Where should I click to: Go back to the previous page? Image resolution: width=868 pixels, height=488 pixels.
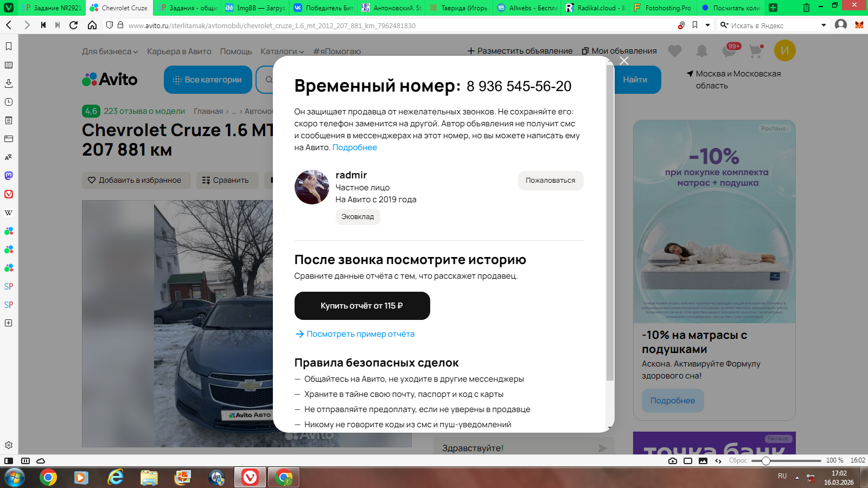(x=9, y=25)
